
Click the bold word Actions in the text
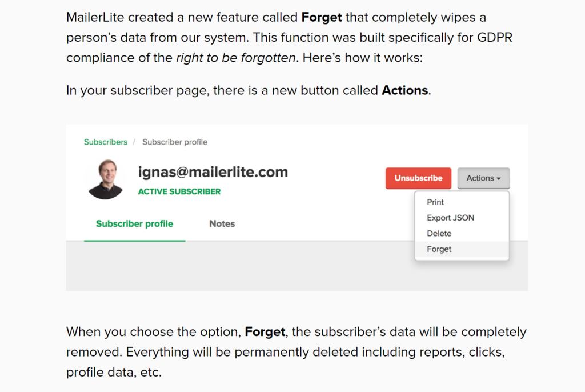click(x=404, y=90)
